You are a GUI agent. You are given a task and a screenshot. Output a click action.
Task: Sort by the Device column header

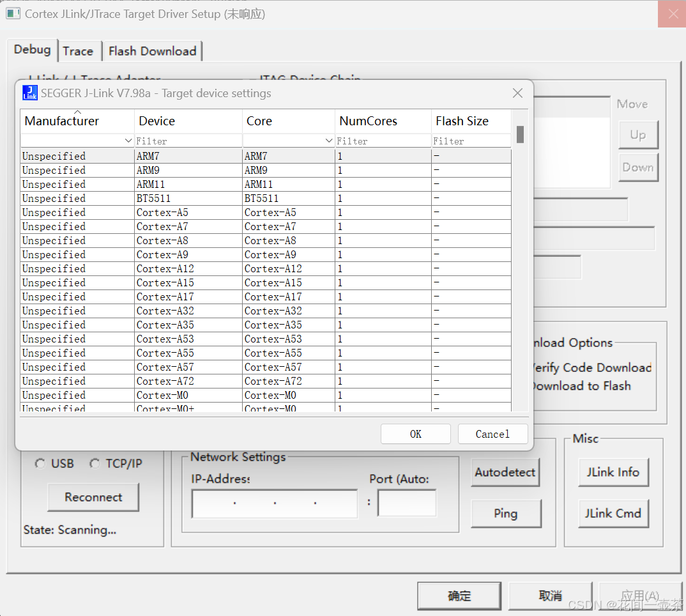tap(188, 121)
